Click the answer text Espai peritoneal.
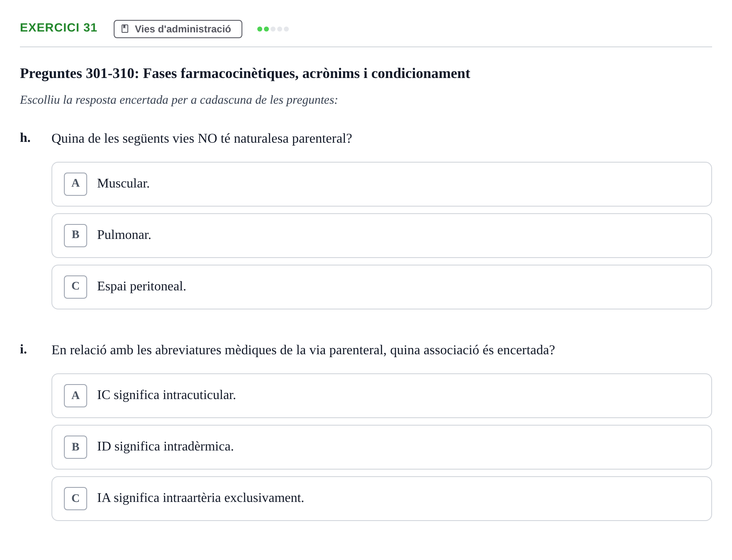Image resolution: width=732 pixels, height=560 pixels. click(x=142, y=286)
